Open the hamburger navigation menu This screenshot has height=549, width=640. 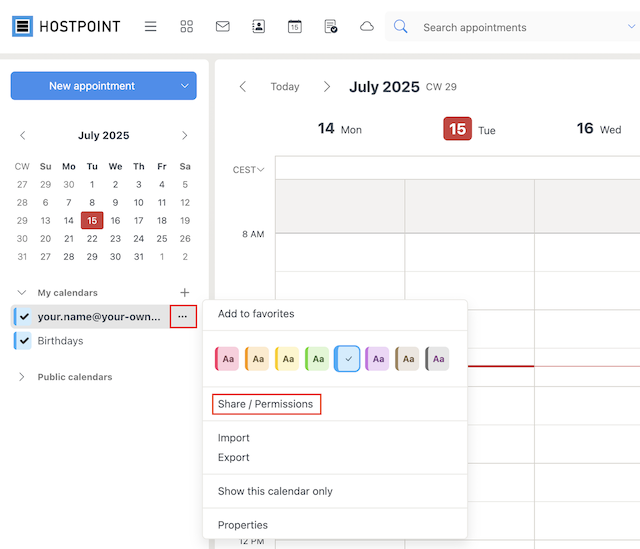coord(150,27)
